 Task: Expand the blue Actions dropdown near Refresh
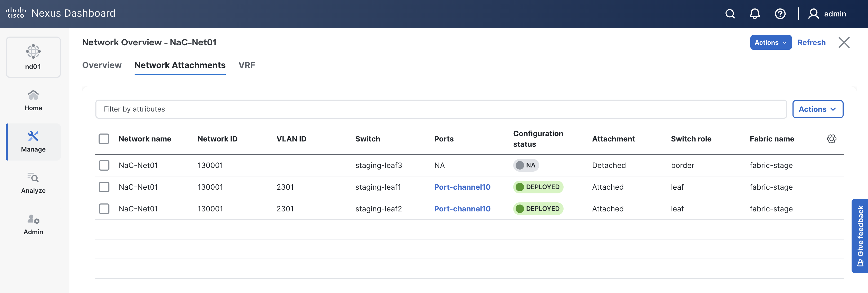click(x=770, y=42)
